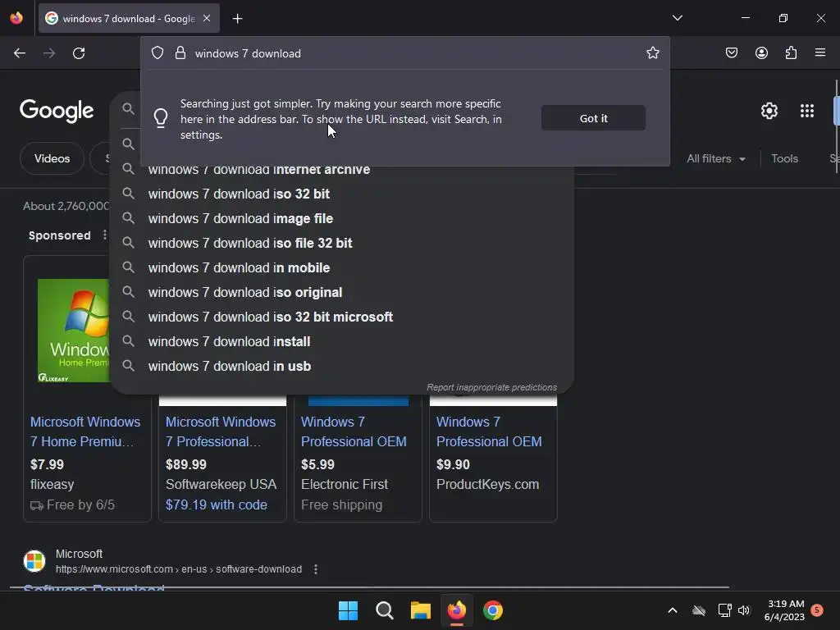Close the 'windows 7 download - Google' tab
The width and height of the screenshot is (840, 630).
pos(207,18)
